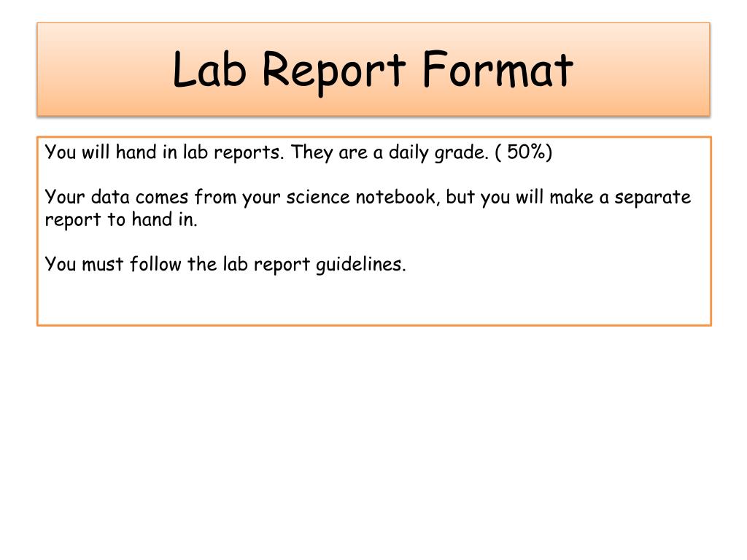Viewport: 747px width, 560px height.
Task: Click the "( 50%)" text
Action: pos(524,152)
